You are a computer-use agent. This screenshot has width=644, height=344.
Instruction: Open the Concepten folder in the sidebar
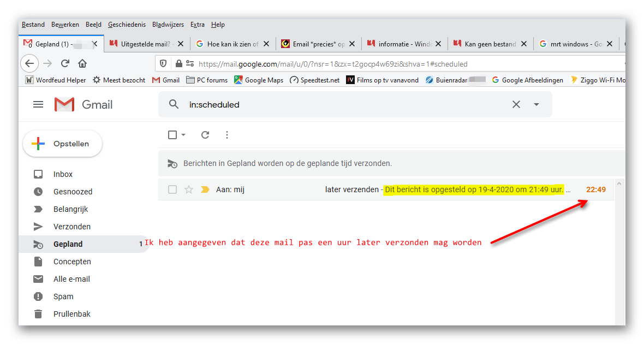pyautogui.click(x=72, y=262)
